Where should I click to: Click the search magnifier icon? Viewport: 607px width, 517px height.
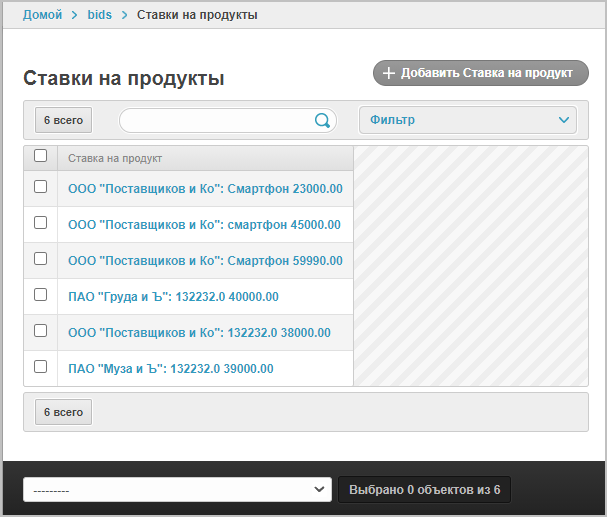[322, 121]
